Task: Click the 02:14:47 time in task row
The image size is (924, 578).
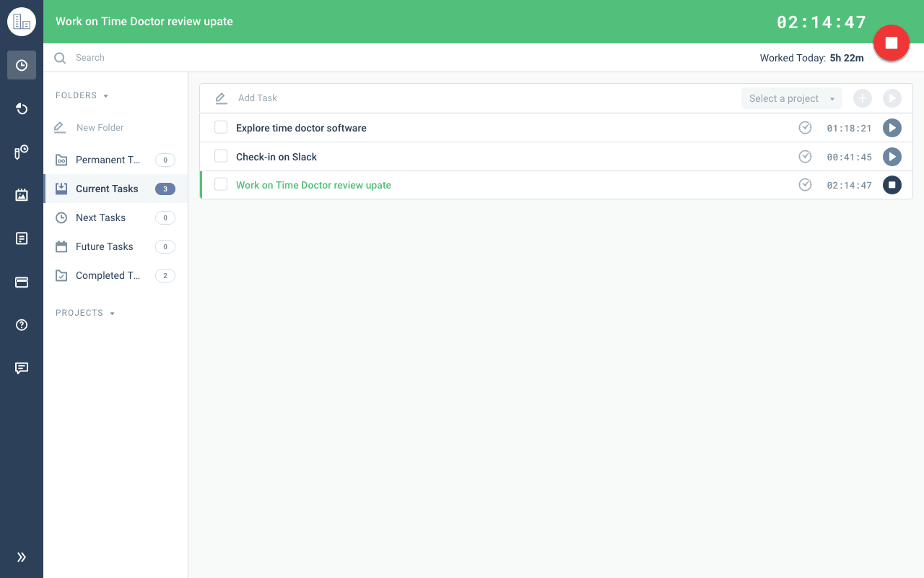Action: 849,186
